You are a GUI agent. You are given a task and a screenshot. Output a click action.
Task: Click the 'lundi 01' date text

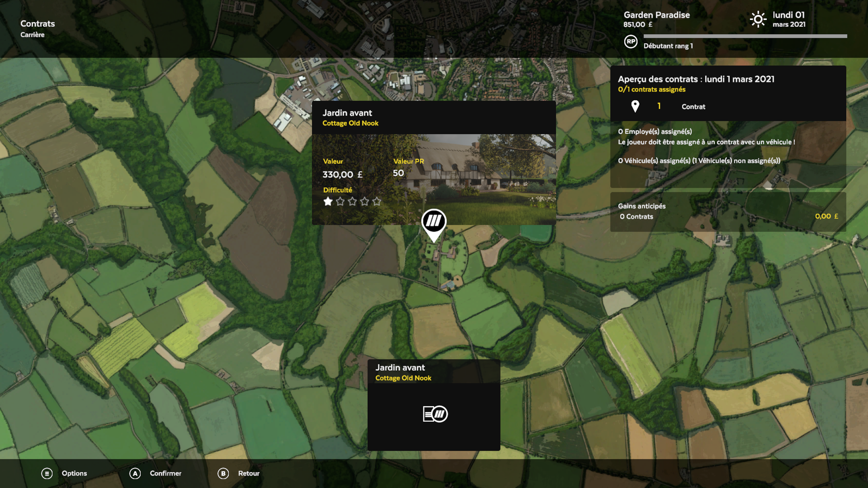pos(788,15)
